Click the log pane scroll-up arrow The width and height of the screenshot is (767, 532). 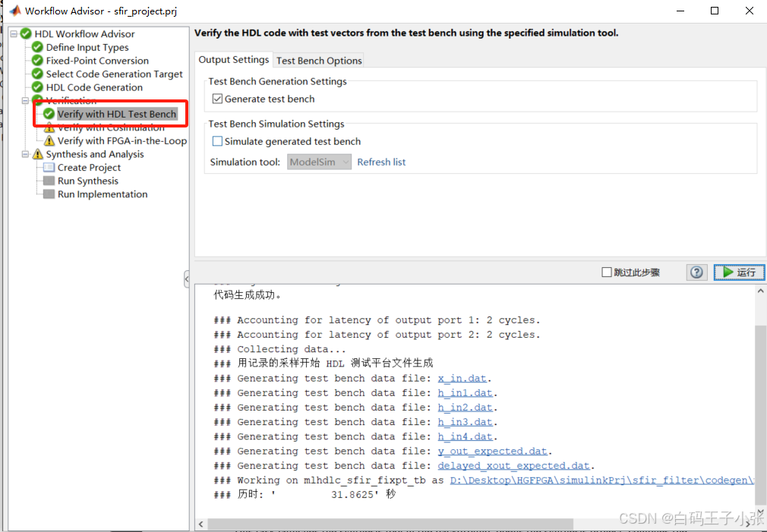coord(761,291)
